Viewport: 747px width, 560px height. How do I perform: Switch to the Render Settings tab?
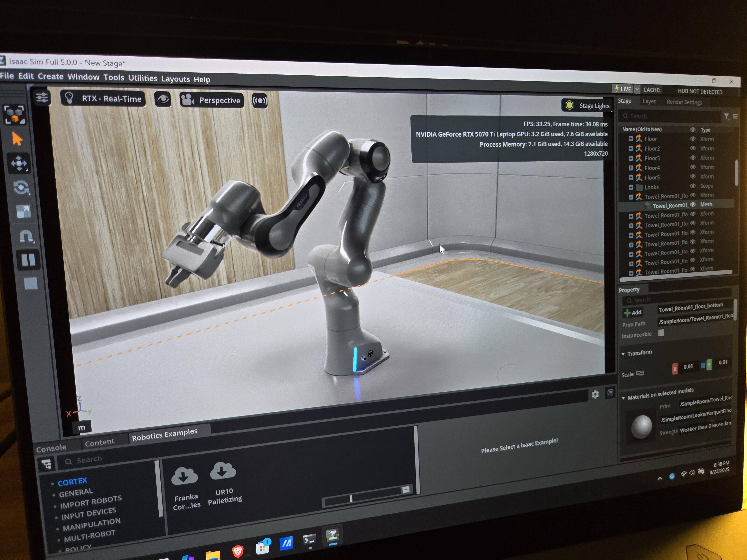tap(684, 102)
